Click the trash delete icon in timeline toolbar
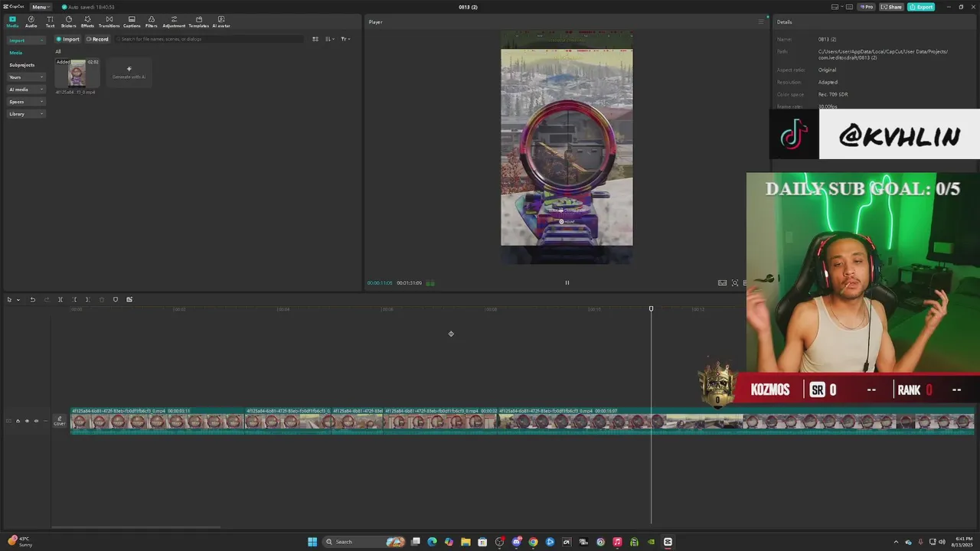The width and height of the screenshot is (980, 551). 101,299
